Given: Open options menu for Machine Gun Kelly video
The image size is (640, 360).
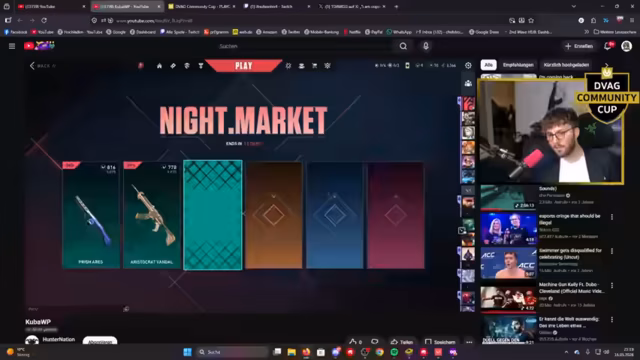Looking at the screenshot, I should click(x=612, y=286).
